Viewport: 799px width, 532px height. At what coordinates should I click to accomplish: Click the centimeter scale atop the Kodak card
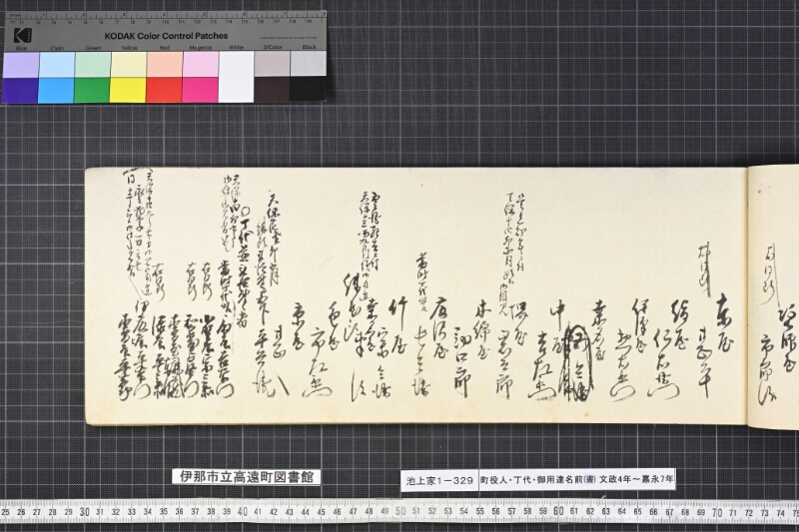tap(168, 17)
